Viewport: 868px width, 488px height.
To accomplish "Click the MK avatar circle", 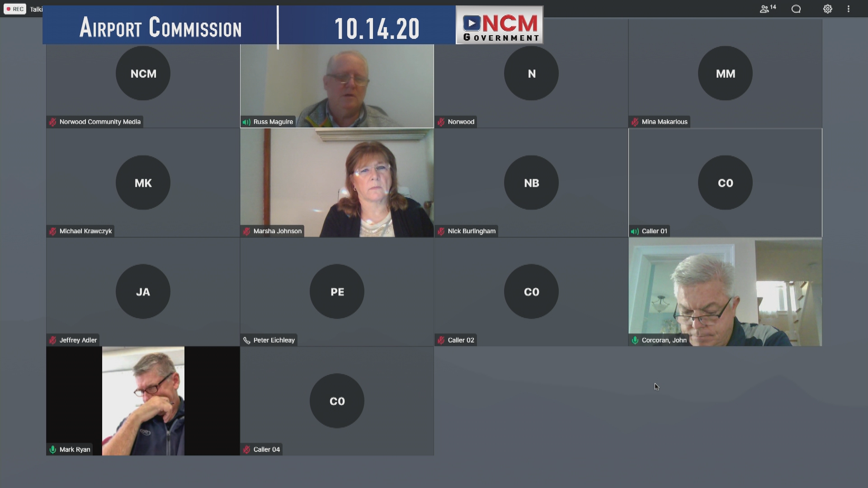I will pyautogui.click(x=143, y=183).
